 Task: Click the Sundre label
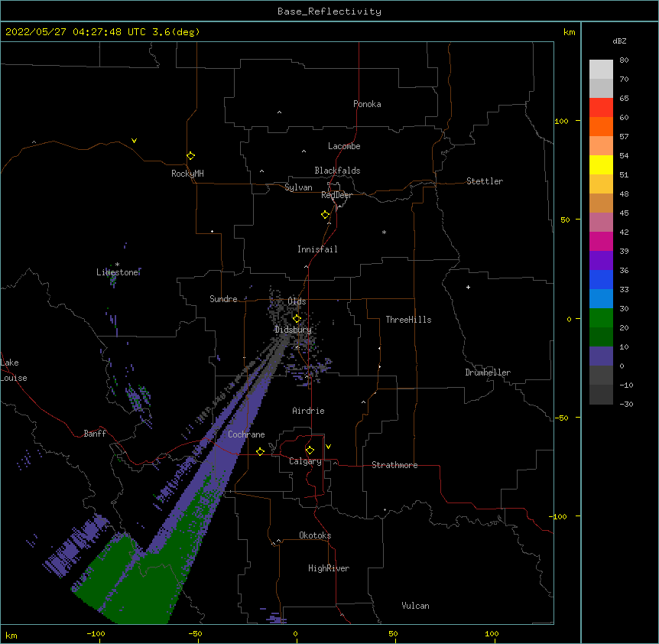click(223, 299)
